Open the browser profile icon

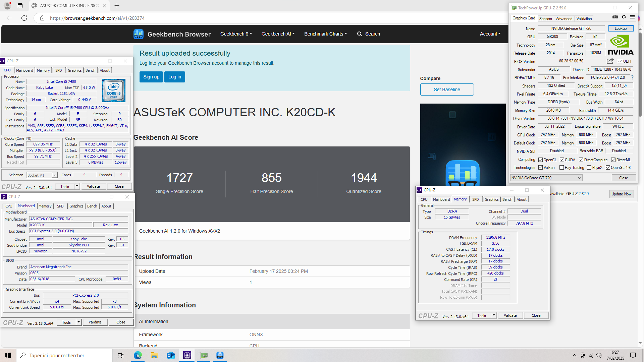(x=7, y=5)
